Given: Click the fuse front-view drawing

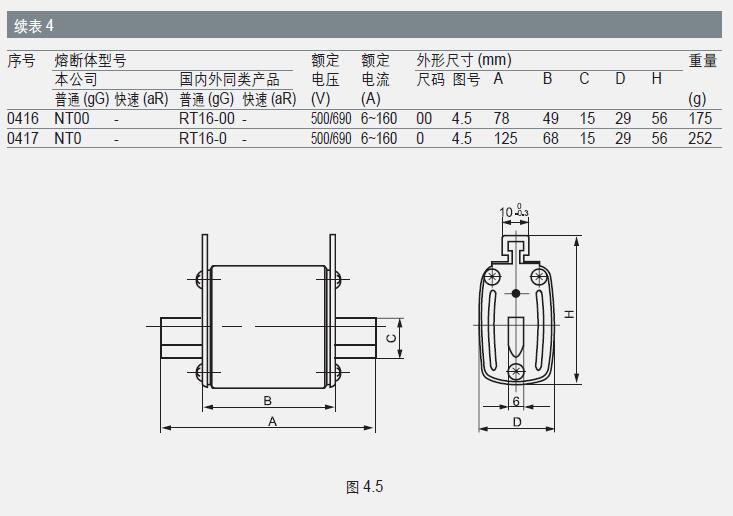Looking at the screenshot, I should pos(516,320).
